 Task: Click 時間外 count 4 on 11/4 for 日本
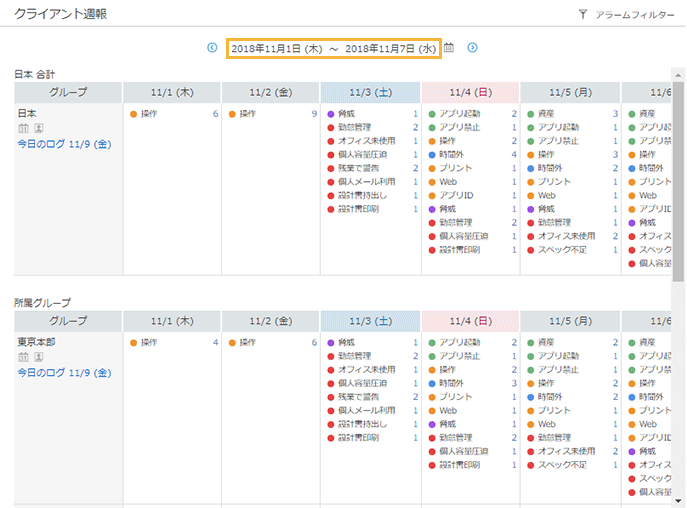[x=514, y=155]
